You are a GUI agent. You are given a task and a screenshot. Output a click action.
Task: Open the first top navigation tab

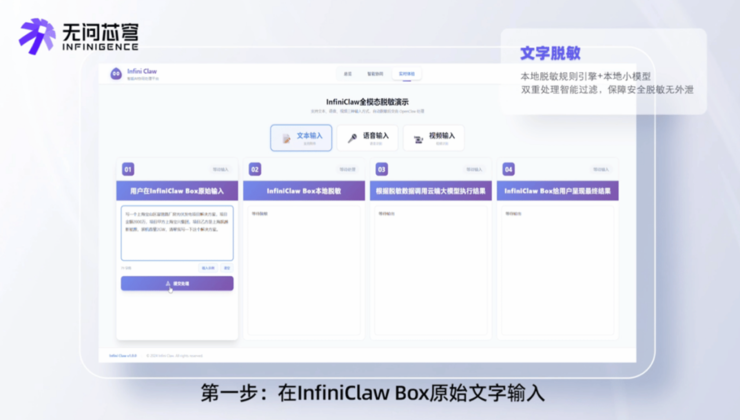348,74
